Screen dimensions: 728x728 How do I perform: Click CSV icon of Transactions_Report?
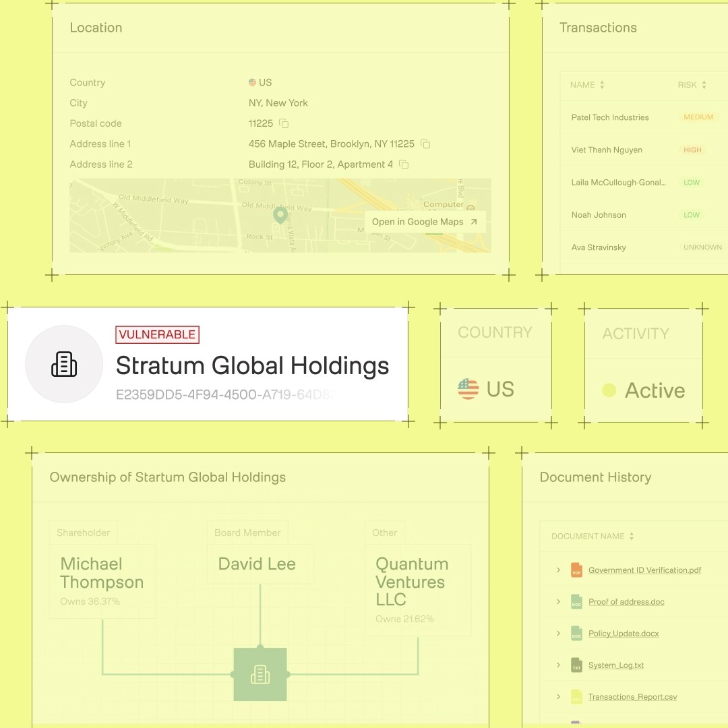click(576, 696)
